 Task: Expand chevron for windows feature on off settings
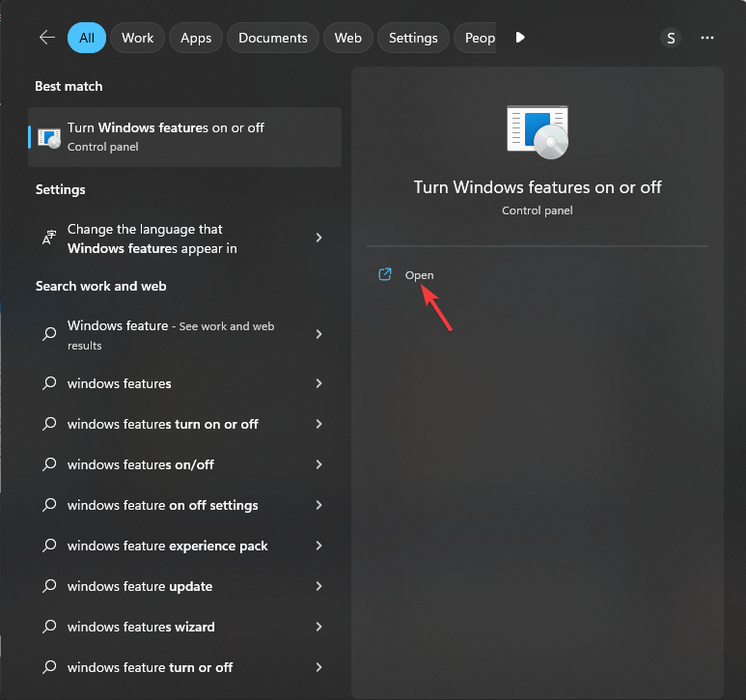point(318,505)
